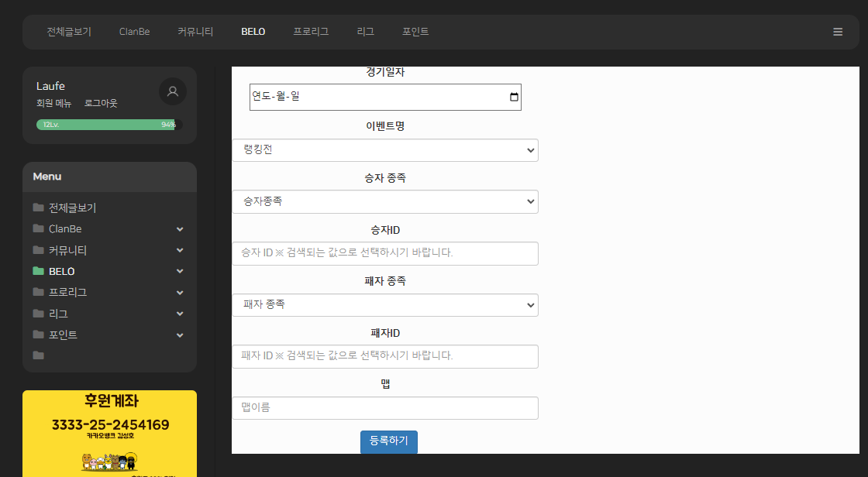Open BELO in top navigation

pos(253,32)
